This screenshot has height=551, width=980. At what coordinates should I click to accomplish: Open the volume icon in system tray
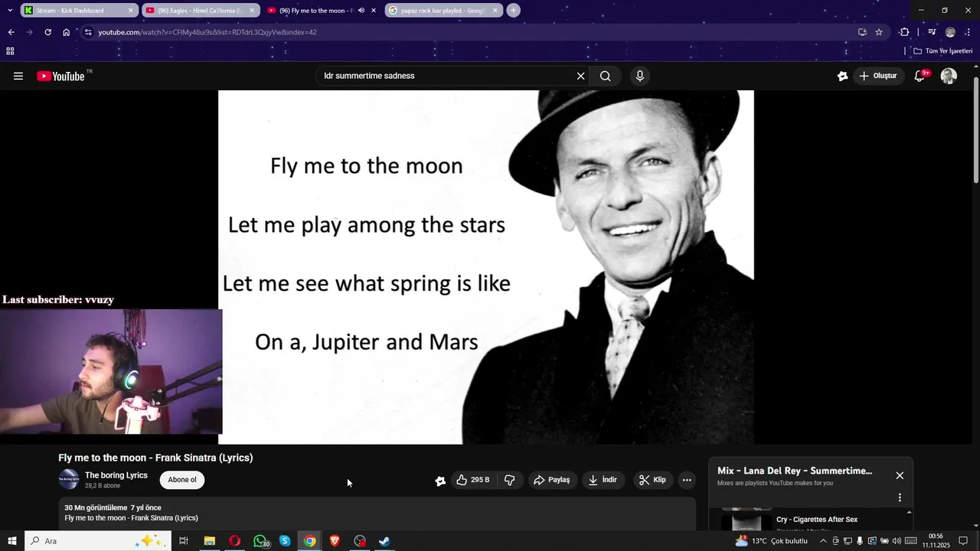(x=897, y=541)
